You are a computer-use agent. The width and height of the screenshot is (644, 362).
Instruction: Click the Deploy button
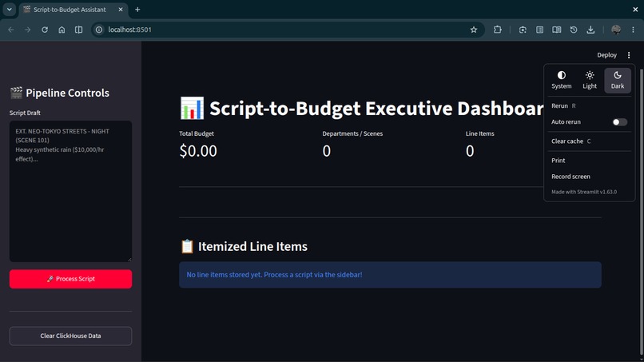point(606,55)
